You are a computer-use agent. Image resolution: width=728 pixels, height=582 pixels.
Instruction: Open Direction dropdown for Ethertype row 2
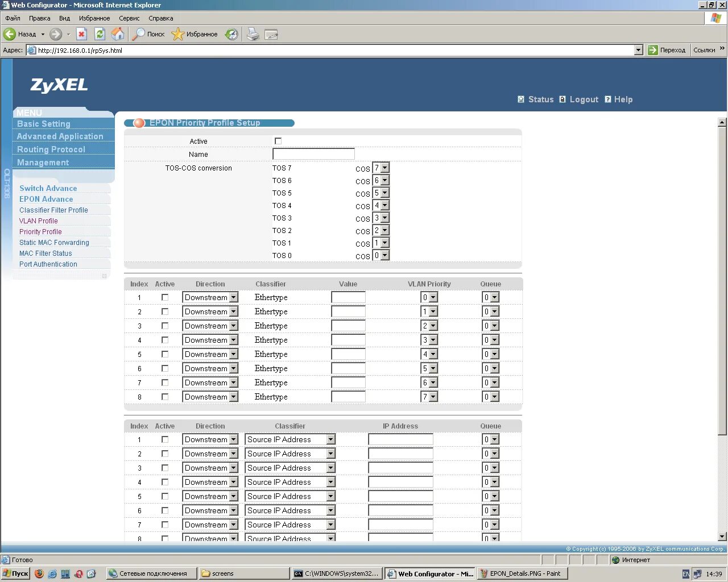tap(210, 311)
